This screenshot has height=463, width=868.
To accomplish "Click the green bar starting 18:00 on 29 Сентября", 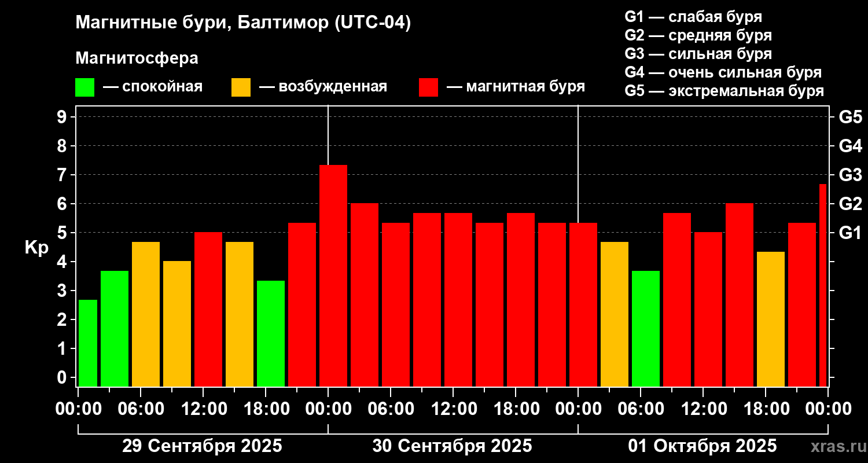I will pyautogui.click(x=271, y=333).
